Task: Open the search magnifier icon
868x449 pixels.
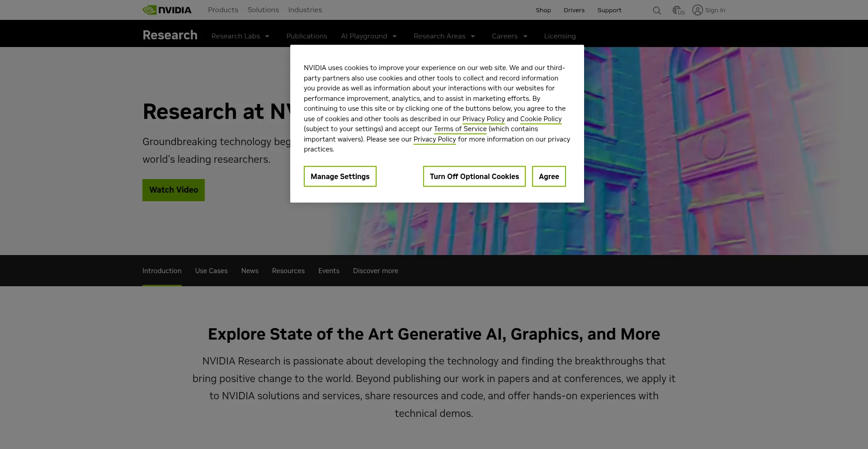Action: (657, 10)
